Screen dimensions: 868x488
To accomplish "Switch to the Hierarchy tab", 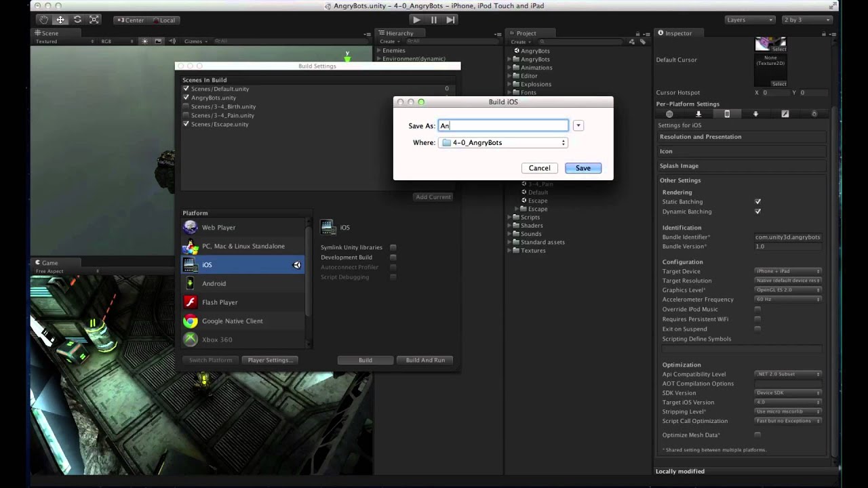I will pyautogui.click(x=399, y=33).
